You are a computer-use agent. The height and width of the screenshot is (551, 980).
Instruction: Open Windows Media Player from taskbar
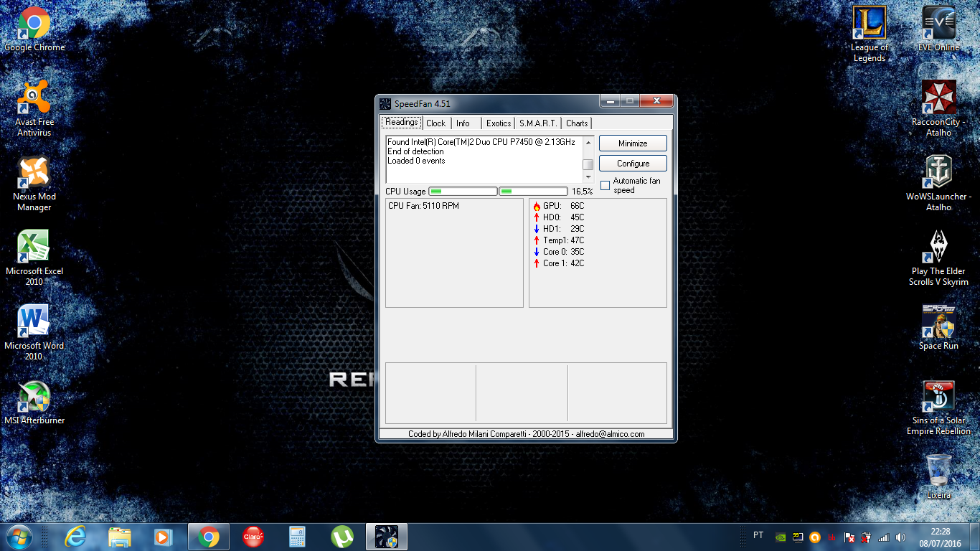(x=164, y=537)
